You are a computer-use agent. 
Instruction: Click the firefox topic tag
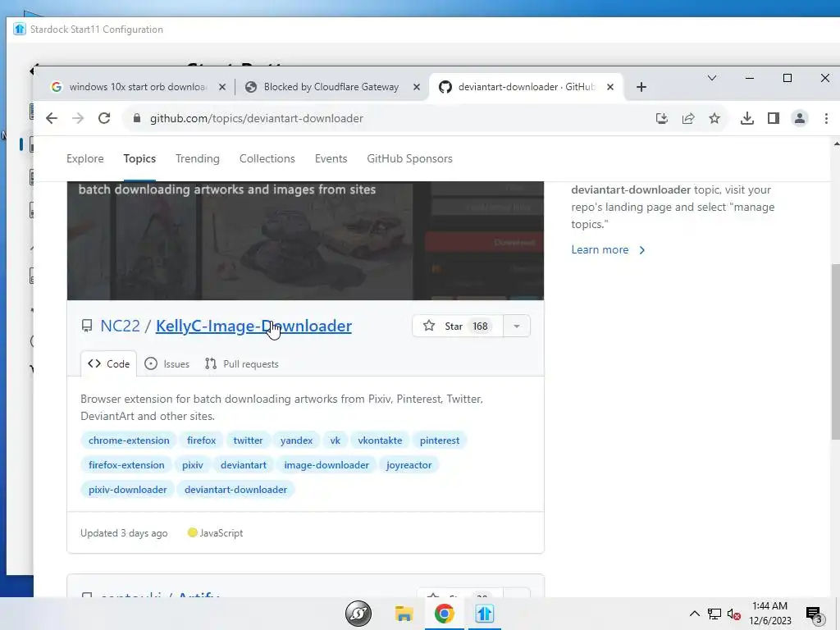coord(202,441)
